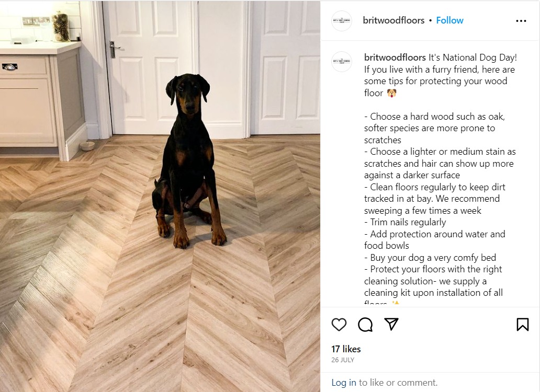Like the post with the heart icon
Viewport: 540px width, 392px height.
(339, 325)
